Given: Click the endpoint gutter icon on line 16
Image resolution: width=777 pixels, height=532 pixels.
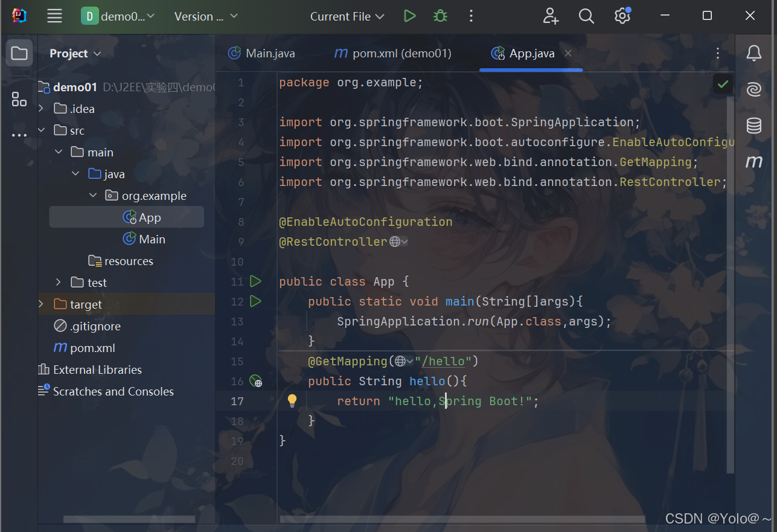Looking at the screenshot, I should 256,380.
